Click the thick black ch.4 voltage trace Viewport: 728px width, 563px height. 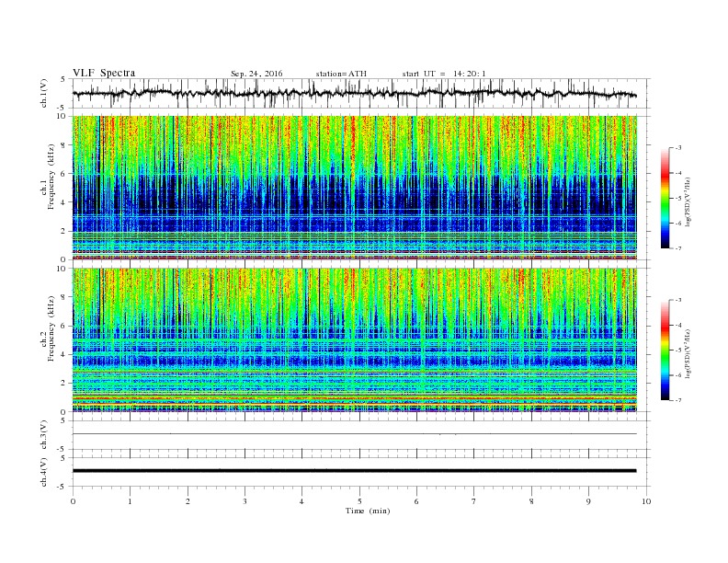(354, 471)
